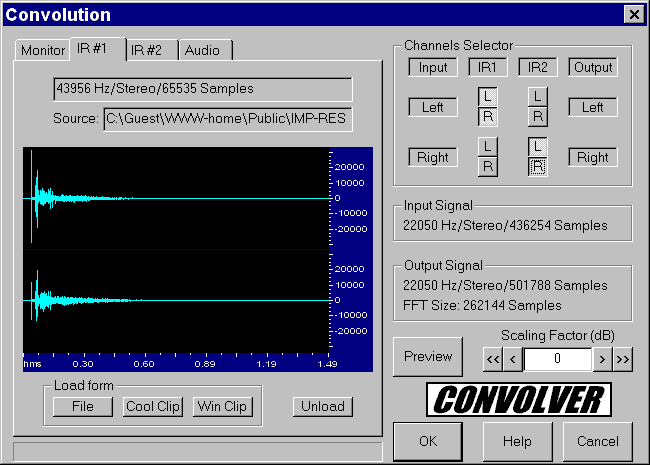
Task: Click the Output channel header button
Action: (x=593, y=67)
